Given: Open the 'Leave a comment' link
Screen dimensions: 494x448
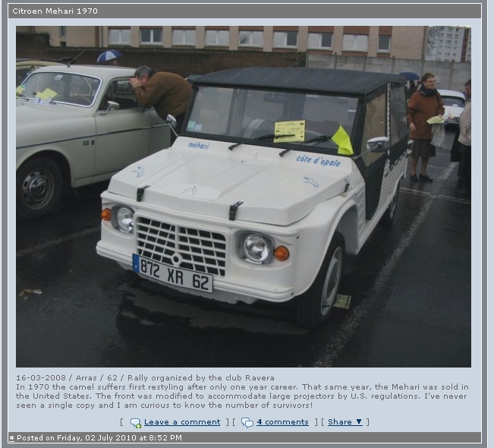Looking at the screenshot, I should (x=182, y=422).
